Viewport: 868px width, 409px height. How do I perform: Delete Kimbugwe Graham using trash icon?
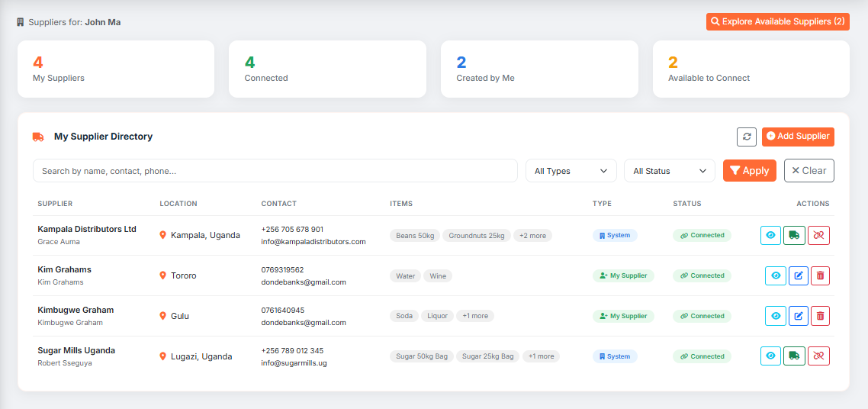pos(821,316)
